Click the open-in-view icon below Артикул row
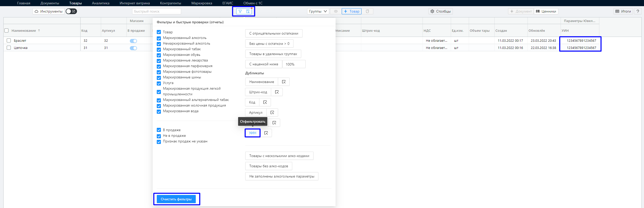Screen dimensions: 644x208 coord(274,123)
